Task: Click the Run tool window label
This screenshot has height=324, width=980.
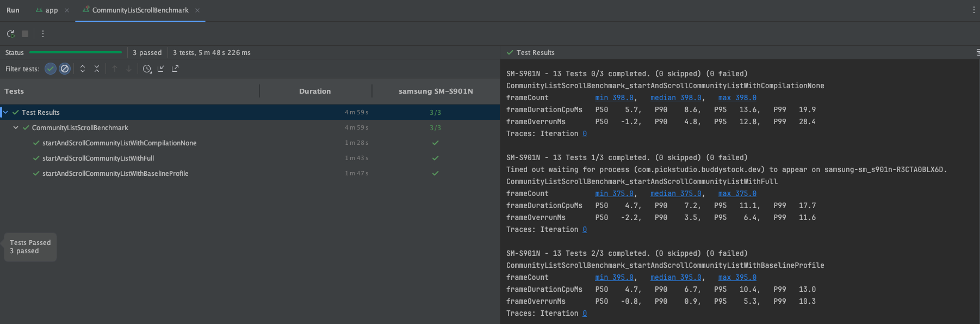Action: point(13,10)
